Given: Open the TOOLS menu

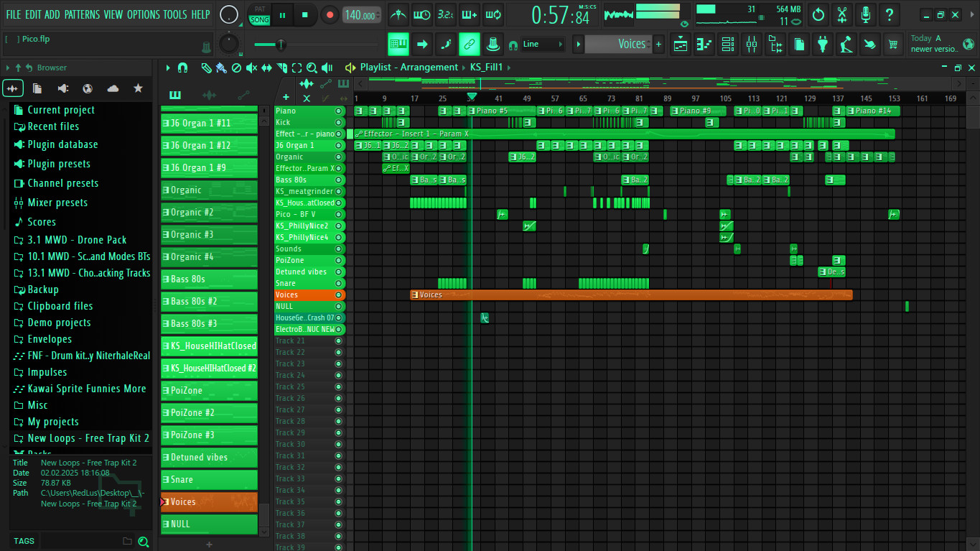Looking at the screenshot, I should (x=176, y=14).
